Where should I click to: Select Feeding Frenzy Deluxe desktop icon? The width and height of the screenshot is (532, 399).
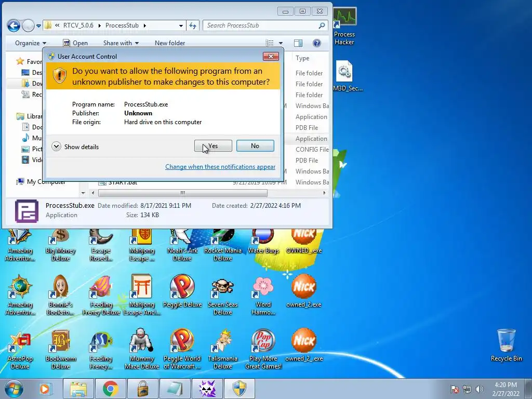pos(101,295)
